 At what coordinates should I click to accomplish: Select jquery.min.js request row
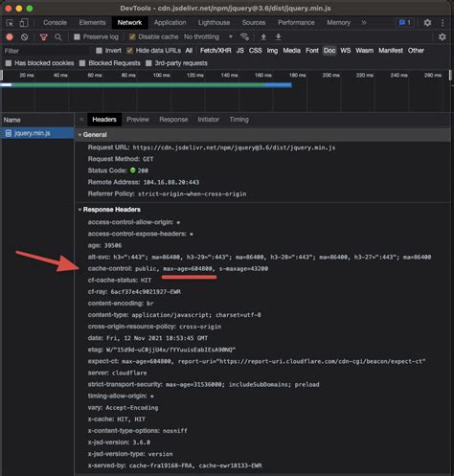coord(37,133)
